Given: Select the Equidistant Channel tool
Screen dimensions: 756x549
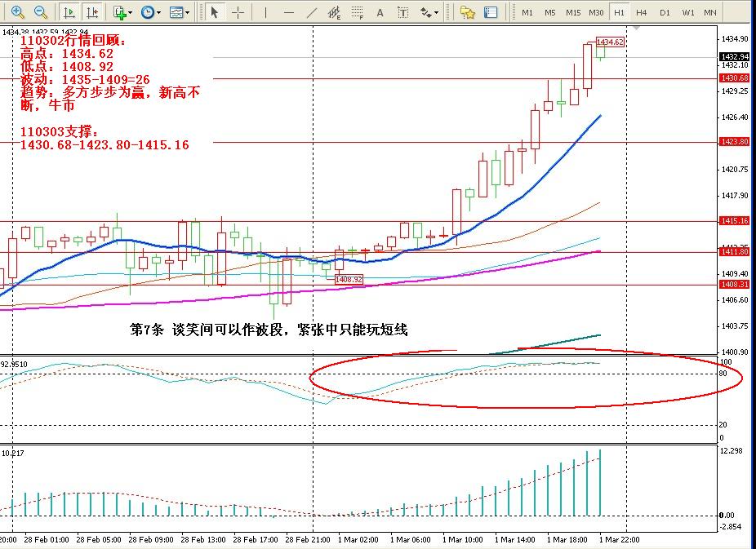Looking at the screenshot, I should (x=334, y=12).
